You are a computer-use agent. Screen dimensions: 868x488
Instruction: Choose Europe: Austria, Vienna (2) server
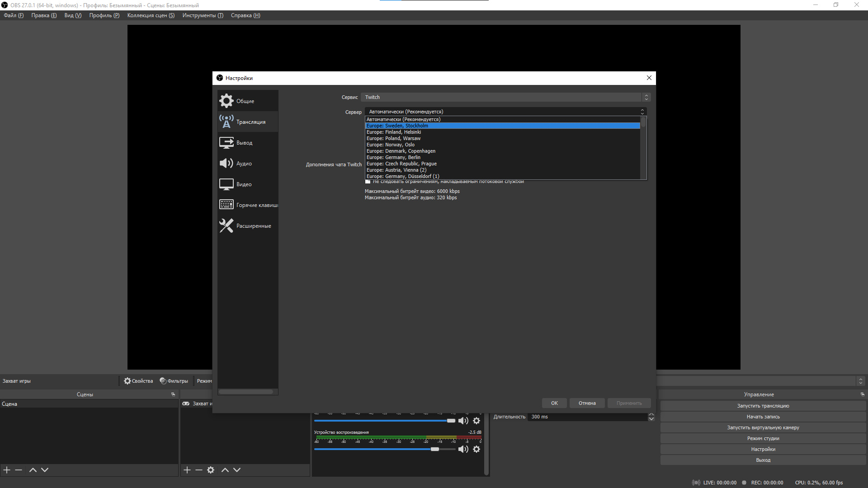point(503,170)
